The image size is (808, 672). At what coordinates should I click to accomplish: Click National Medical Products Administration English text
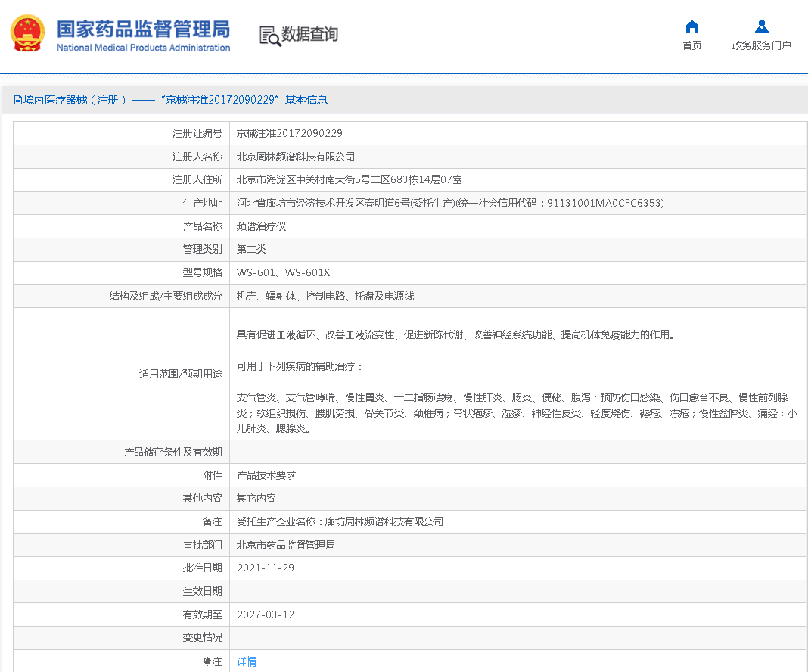[x=144, y=48]
